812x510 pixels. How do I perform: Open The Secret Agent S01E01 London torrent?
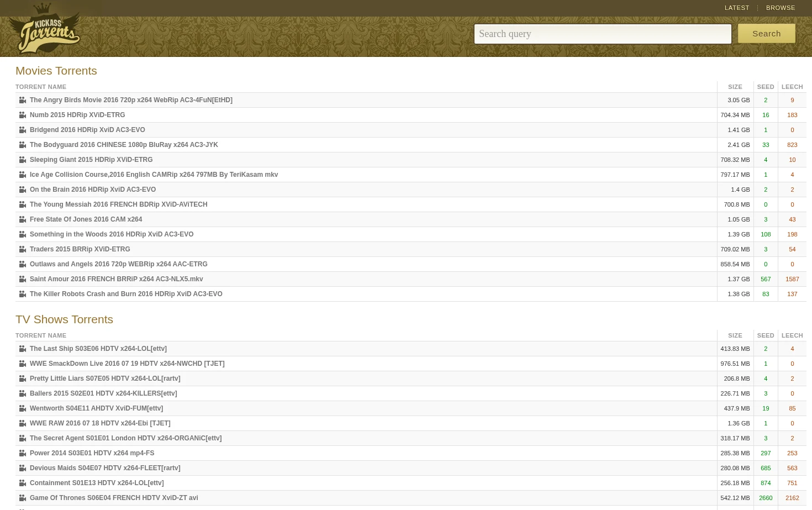[125, 438]
